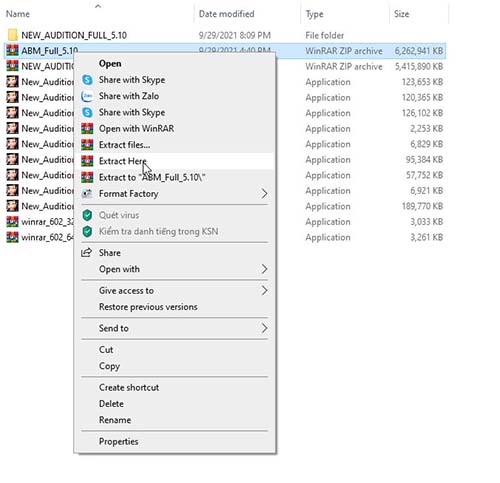500x483 pixels.
Task: Expand the Open with submenu arrow
Action: point(264,269)
